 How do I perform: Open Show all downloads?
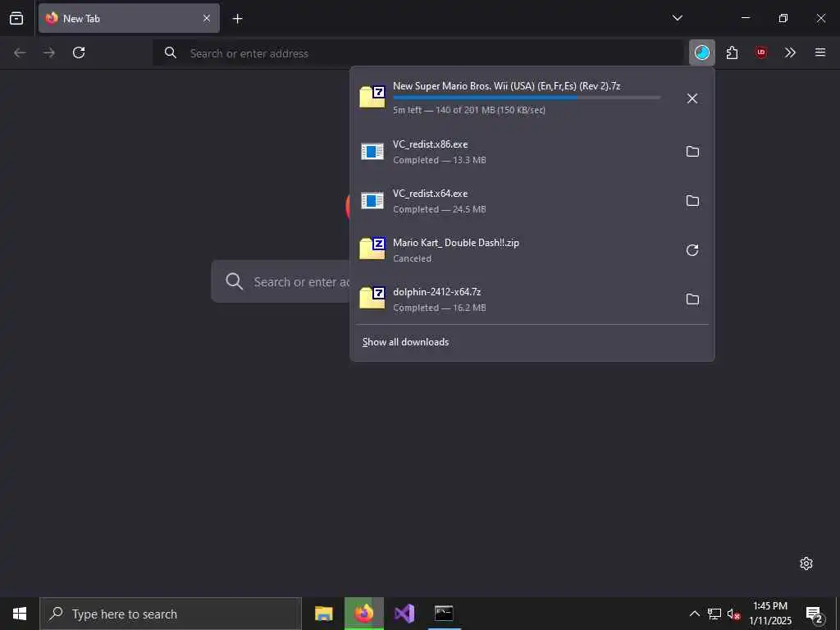405,342
